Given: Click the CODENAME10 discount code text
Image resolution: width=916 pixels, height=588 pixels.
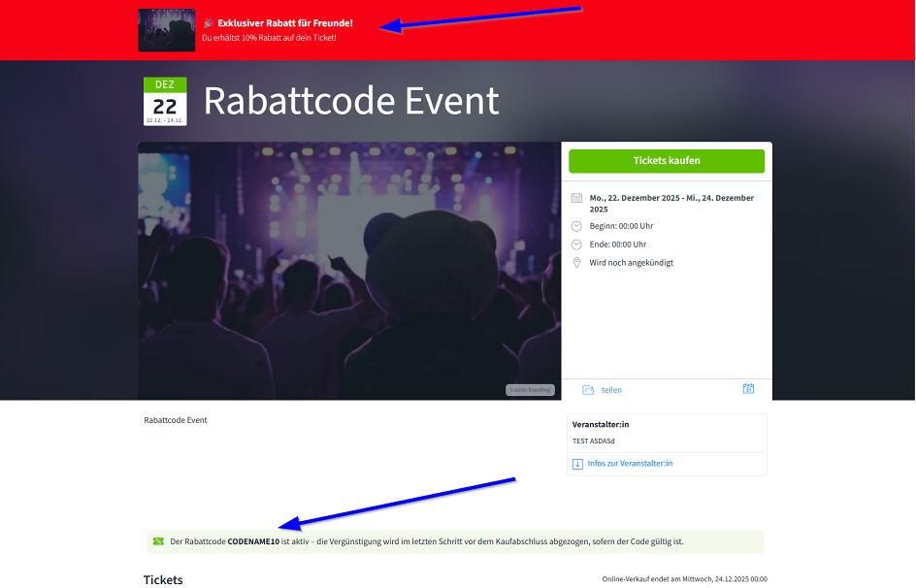Looking at the screenshot, I should [x=253, y=541].
